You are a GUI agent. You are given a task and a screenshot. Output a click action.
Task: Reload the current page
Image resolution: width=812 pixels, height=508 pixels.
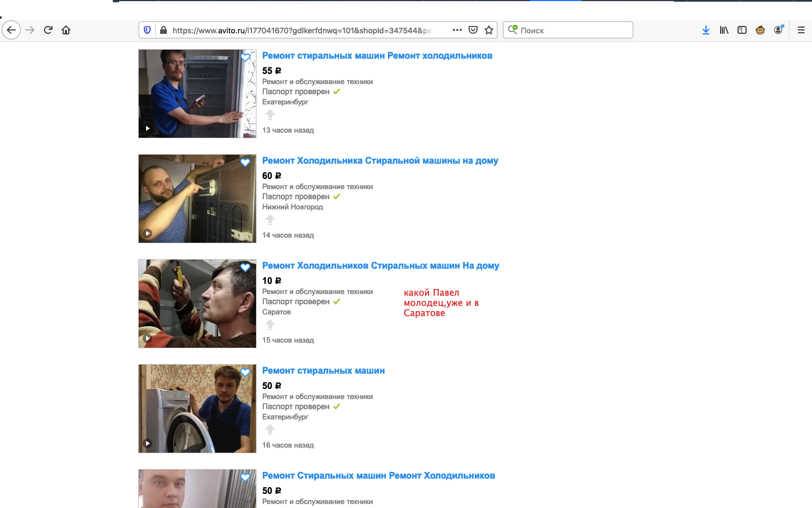48,30
